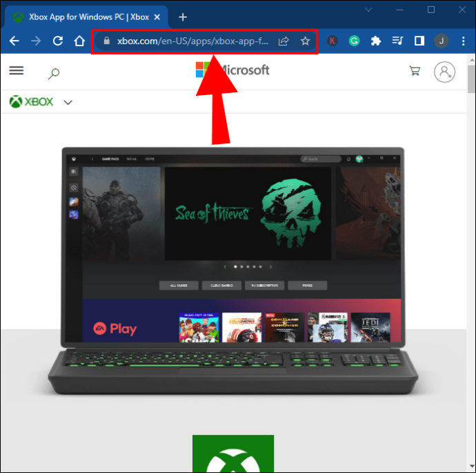
Task: Minimize the browser window
Action: click(x=400, y=10)
